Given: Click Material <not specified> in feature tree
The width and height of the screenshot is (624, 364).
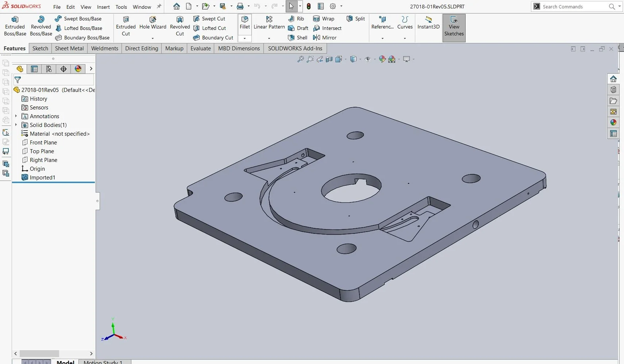Looking at the screenshot, I should click(59, 133).
